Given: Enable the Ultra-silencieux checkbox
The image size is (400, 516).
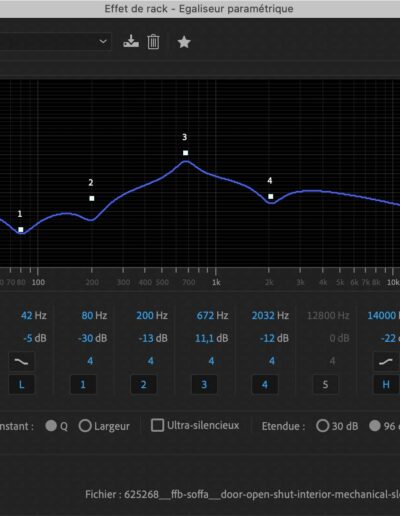Looking at the screenshot, I should [157, 425].
